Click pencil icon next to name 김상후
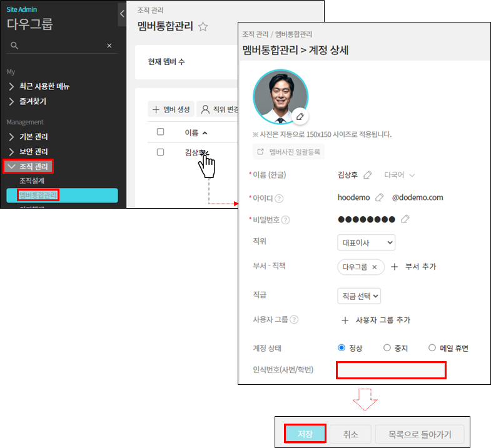The height and width of the screenshot is (448, 491). (368, 175)
